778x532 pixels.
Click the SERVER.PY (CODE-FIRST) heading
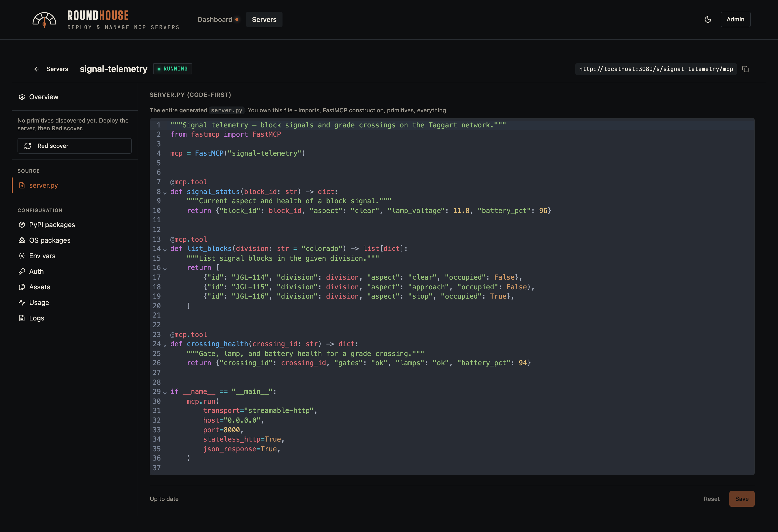point(190,95)
